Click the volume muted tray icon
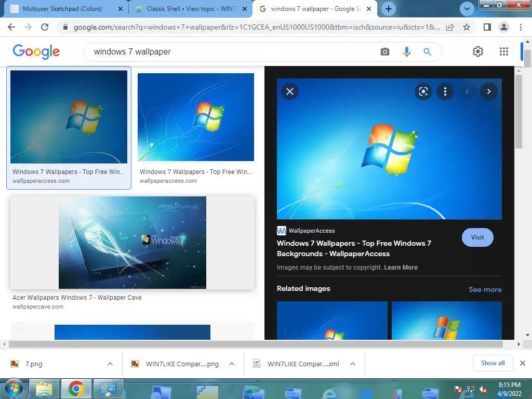Screen dimensions: 532x399 point(483,389)
